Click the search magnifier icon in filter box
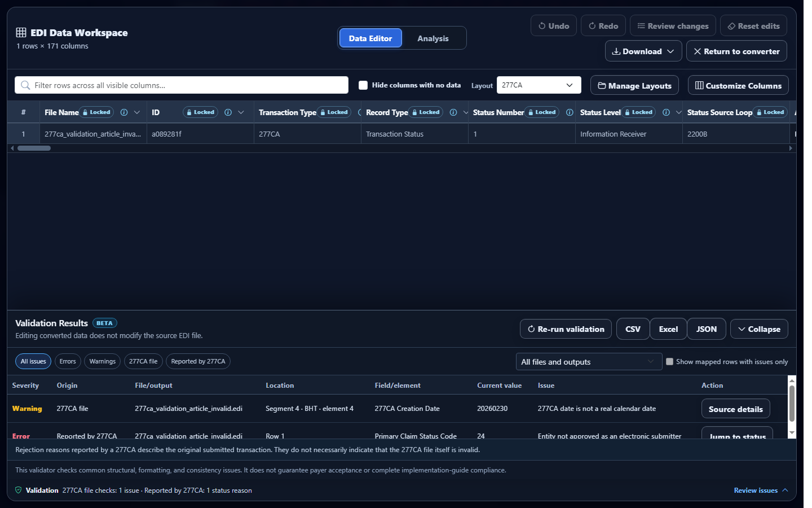 pos(25,85)
